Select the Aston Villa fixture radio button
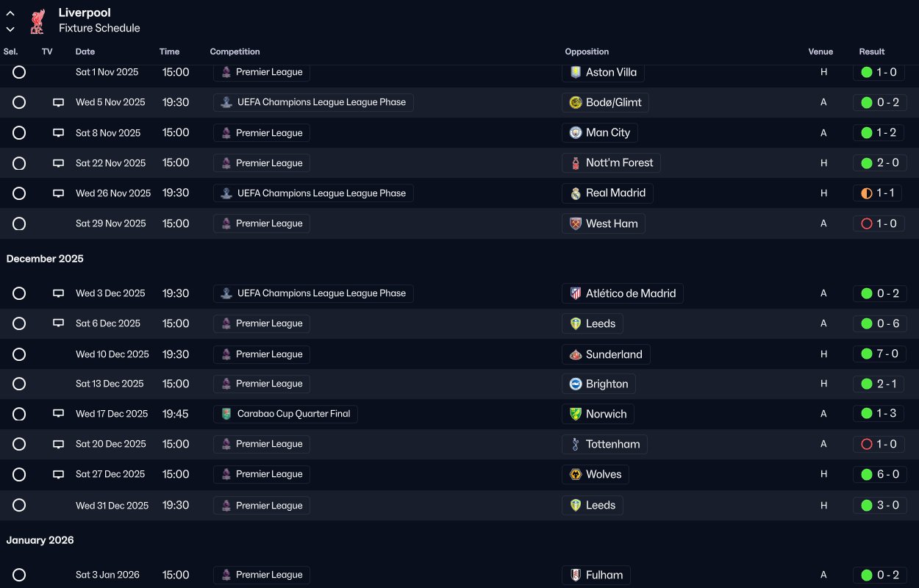Image resolution: width=919 pixels, height=588 pixels. pyautogui.click(x=19, y=72)
